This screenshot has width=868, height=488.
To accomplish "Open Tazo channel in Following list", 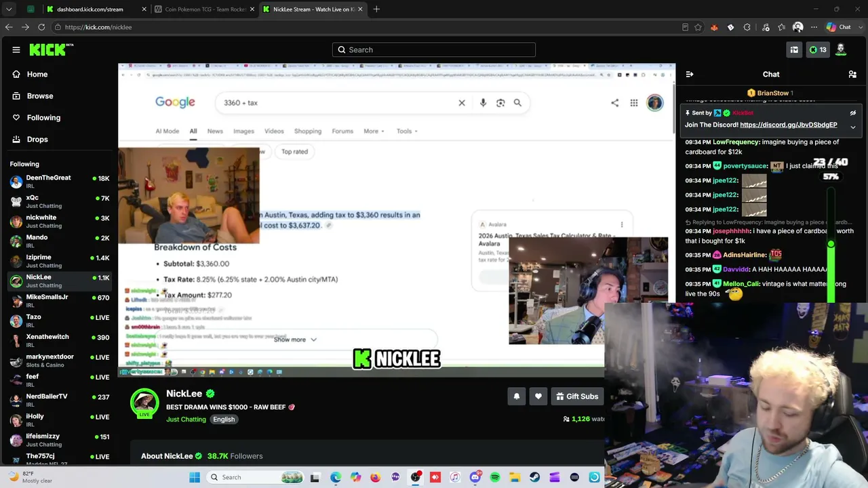I will [58, 321].
